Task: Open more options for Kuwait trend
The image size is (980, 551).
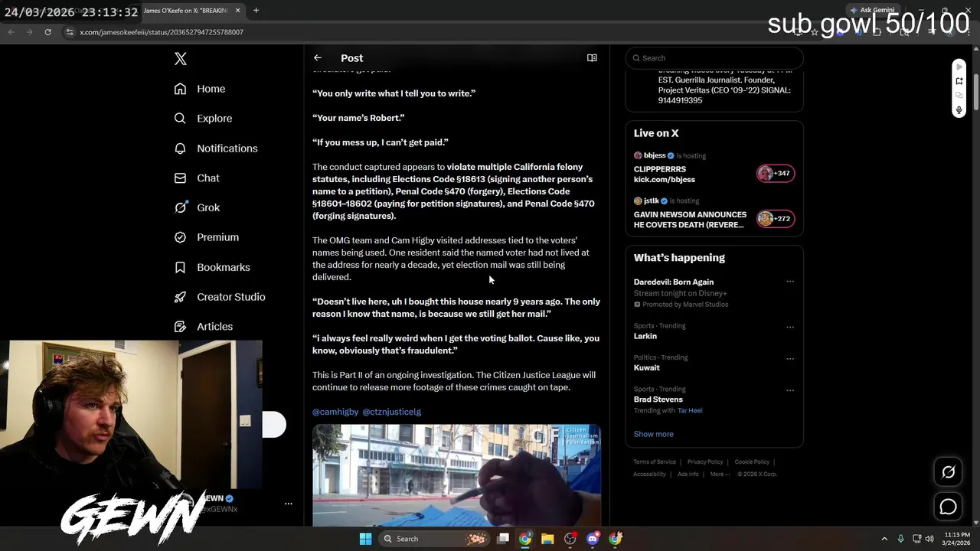Action: (790, 358)
